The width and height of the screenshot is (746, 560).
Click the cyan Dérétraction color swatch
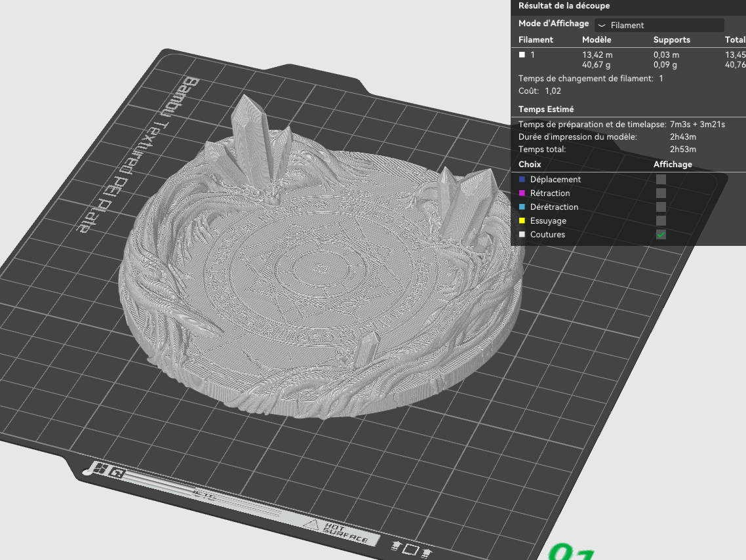coord(522,207)
